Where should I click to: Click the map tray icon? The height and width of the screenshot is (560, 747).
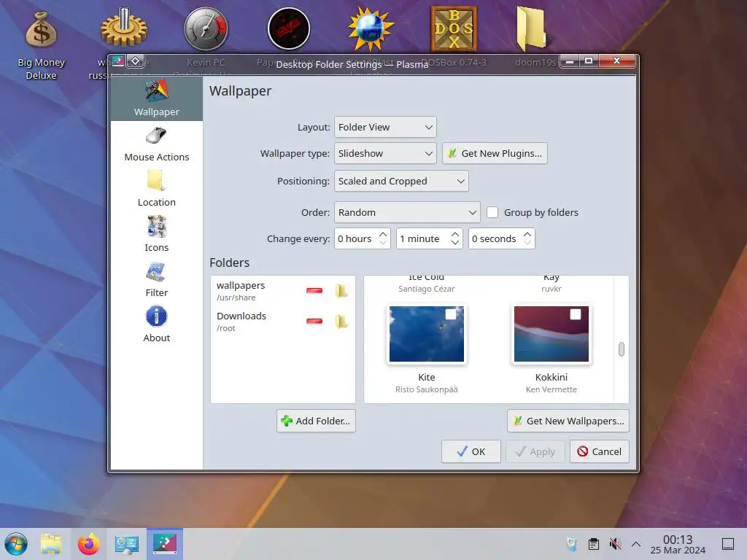pos(572,544)
